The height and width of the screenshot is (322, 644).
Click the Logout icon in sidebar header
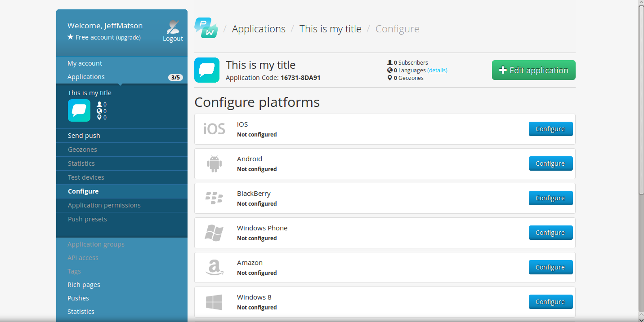pyautogui.click(x=173, y=28)
